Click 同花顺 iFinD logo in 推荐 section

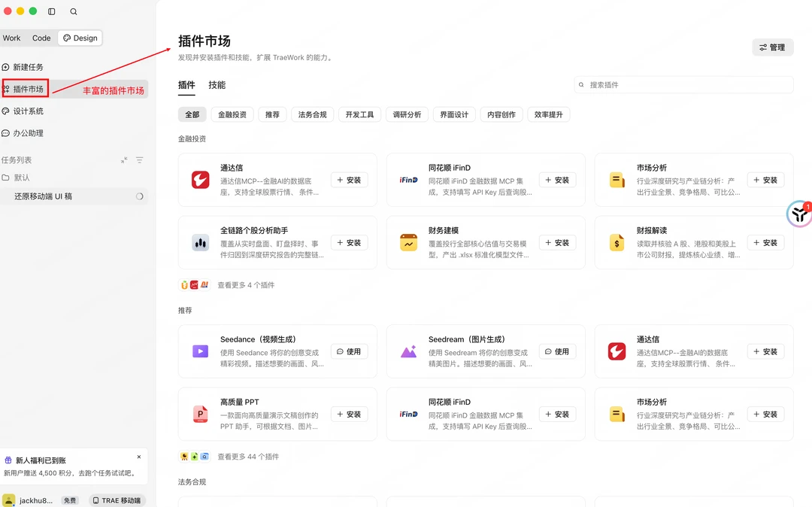[x=408, y=414]
